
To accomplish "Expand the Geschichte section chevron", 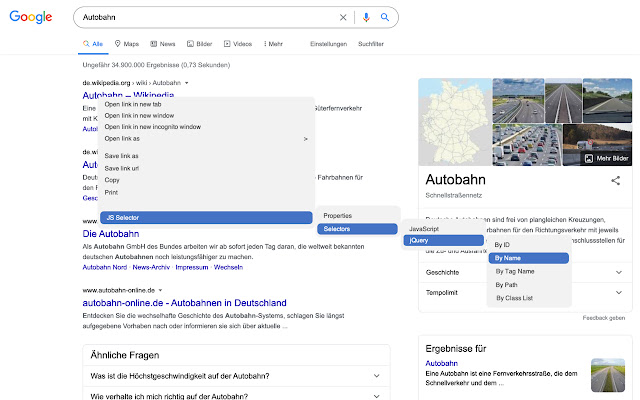I will (619, 272).
